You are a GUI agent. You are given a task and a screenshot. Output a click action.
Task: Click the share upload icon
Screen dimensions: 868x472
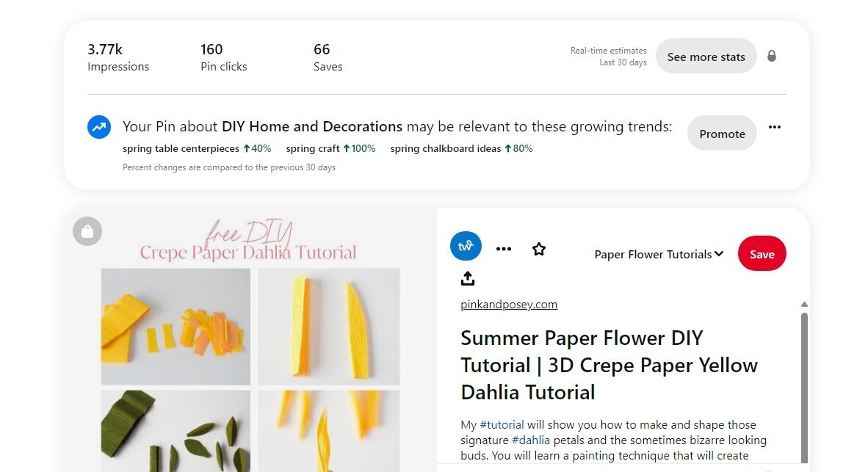click(468, 278)
